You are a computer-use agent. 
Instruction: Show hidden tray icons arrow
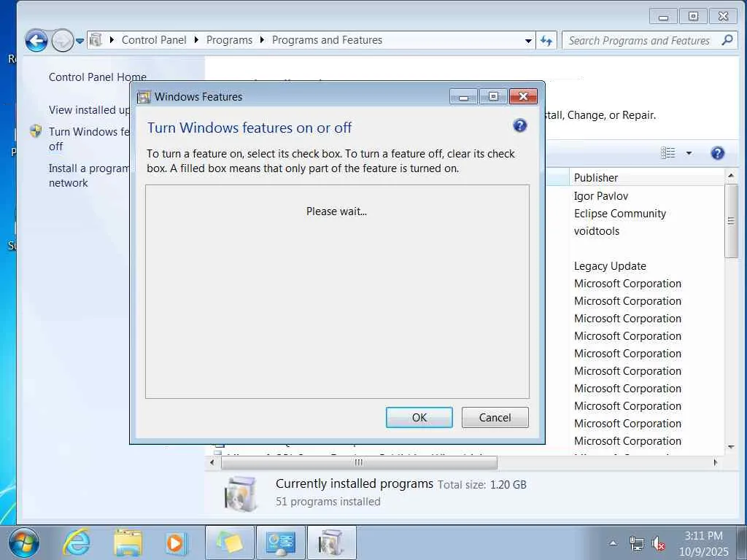613,542
